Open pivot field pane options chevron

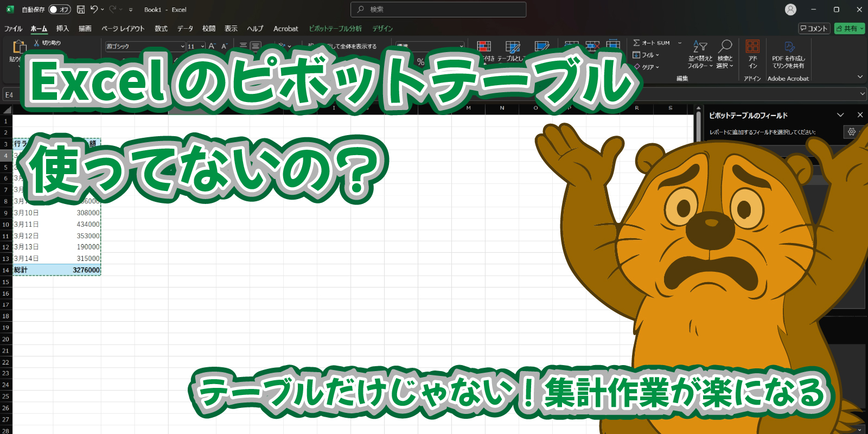tap(840, 115)
